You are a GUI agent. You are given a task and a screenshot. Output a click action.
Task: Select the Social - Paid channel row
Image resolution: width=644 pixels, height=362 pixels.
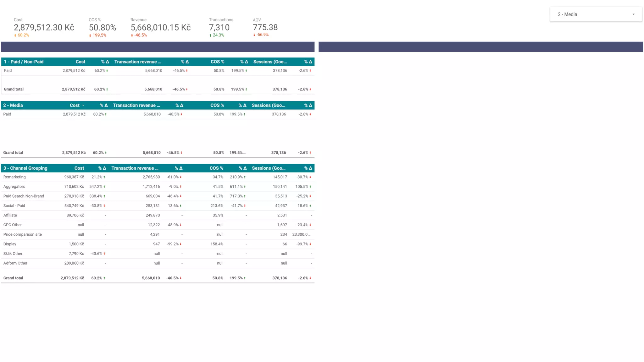14,206
